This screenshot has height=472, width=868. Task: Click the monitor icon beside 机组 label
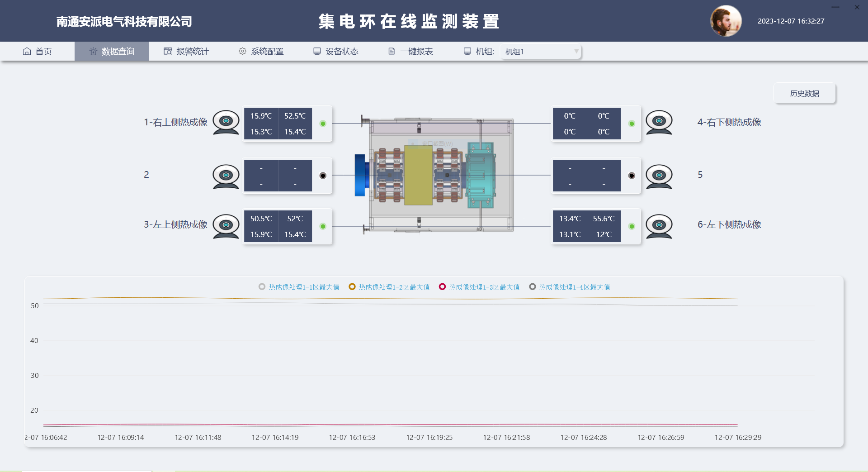(x=467, y=51)
